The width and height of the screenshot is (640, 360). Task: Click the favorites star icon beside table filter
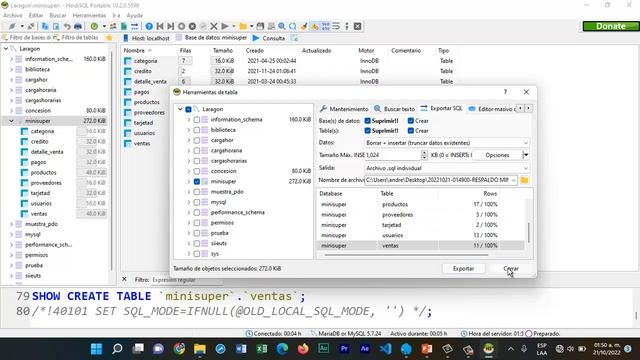coord(109,38)
